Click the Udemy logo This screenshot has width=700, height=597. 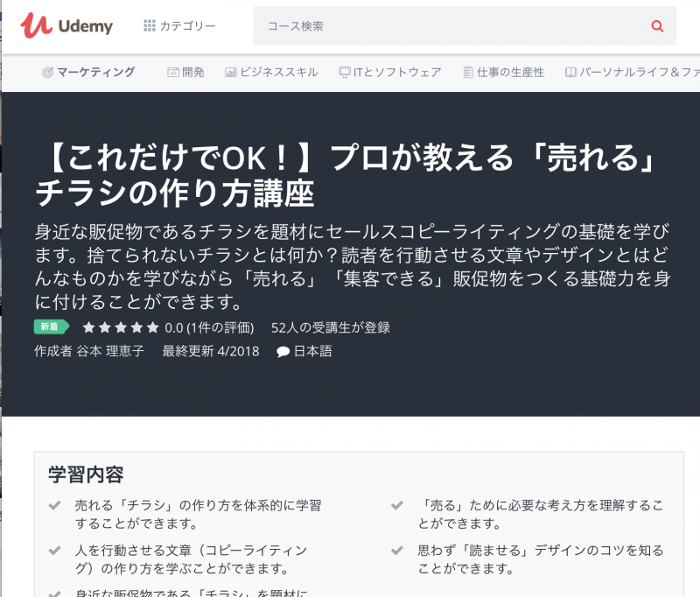pos(67,25)
